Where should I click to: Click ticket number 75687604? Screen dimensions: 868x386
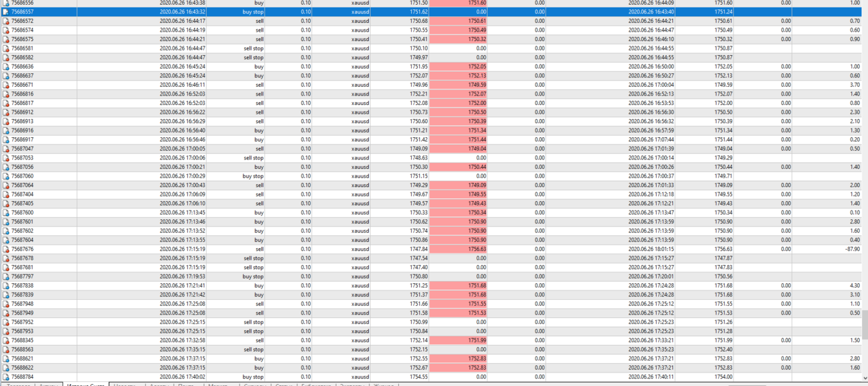point(22,240)
